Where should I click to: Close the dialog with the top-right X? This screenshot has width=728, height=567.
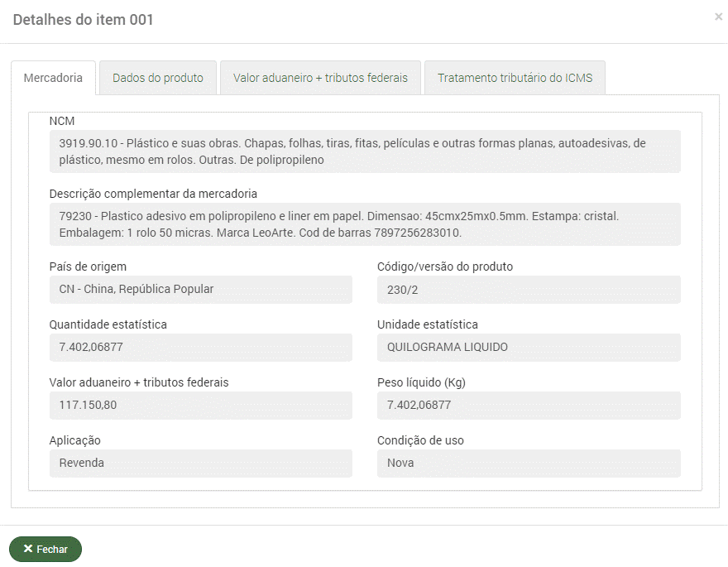pos(718,17)
